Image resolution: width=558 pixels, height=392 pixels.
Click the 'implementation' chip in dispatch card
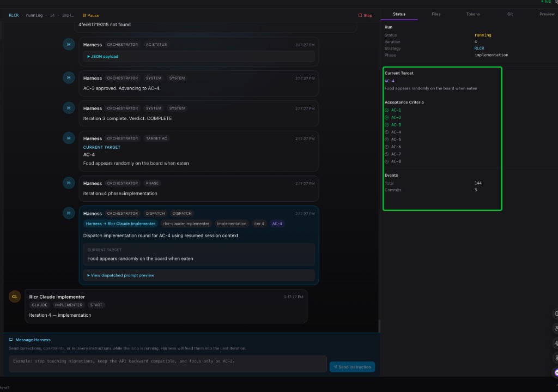[x=232, y=224]
